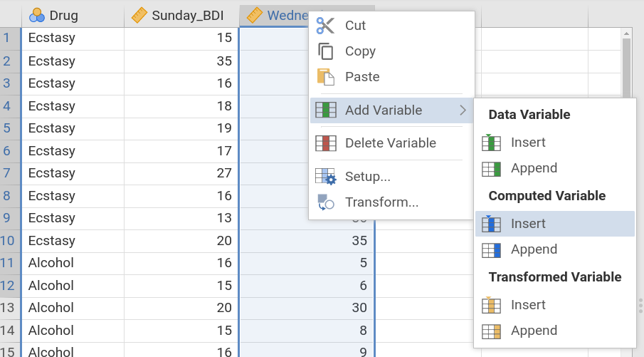Select the Sunday_BDI column header
The image size is (644, 357).
[181, 16]
